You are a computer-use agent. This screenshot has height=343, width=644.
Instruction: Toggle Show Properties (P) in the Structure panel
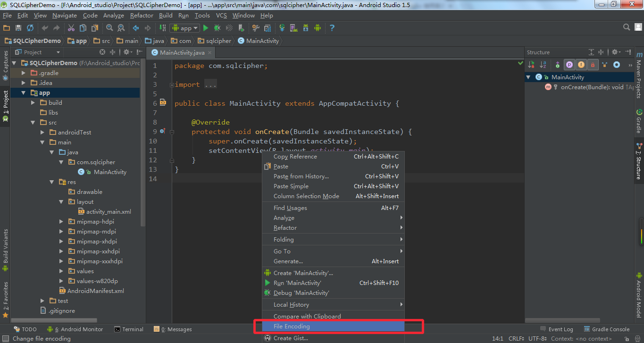pyautogui.click(x=569, y=65)
